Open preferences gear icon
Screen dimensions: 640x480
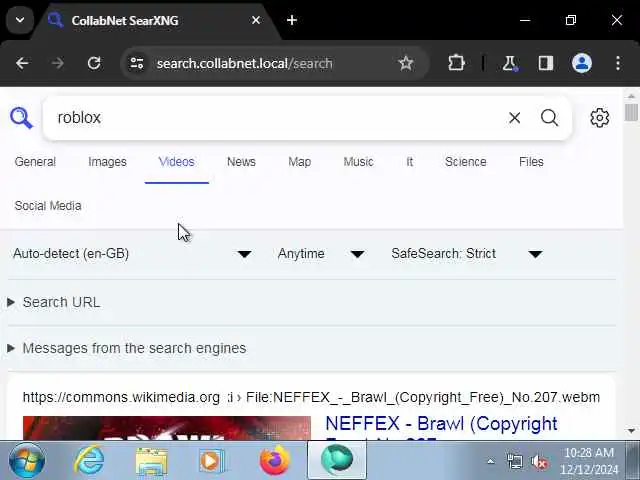tap(600, 118)
